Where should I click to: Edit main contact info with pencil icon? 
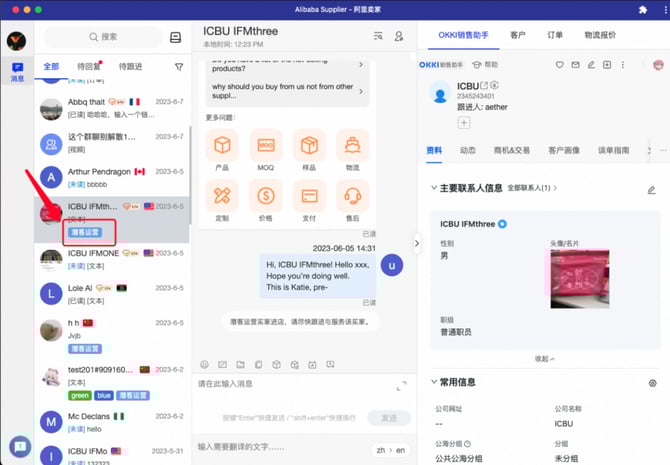coord(651,190)
